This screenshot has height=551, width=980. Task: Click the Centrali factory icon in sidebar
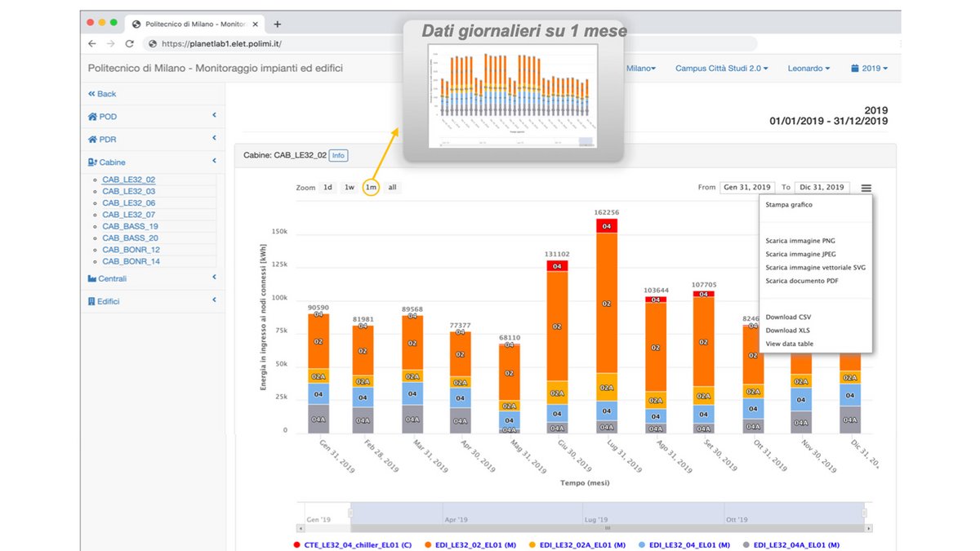coord(92,278)
